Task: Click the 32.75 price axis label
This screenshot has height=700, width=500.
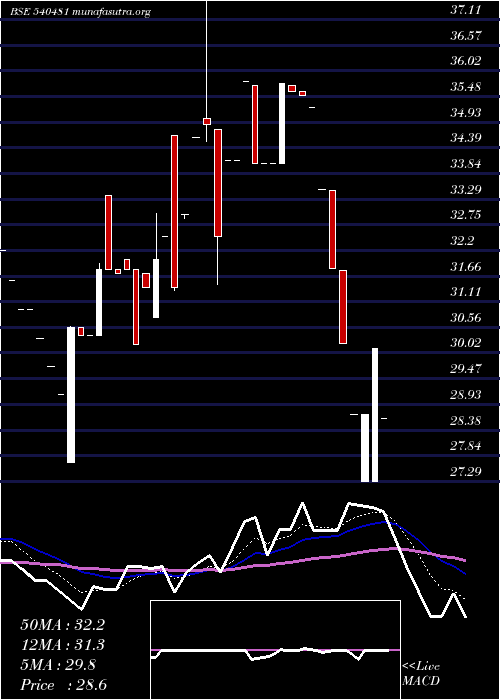Action: pyautogui.click(x=466, y=215)
